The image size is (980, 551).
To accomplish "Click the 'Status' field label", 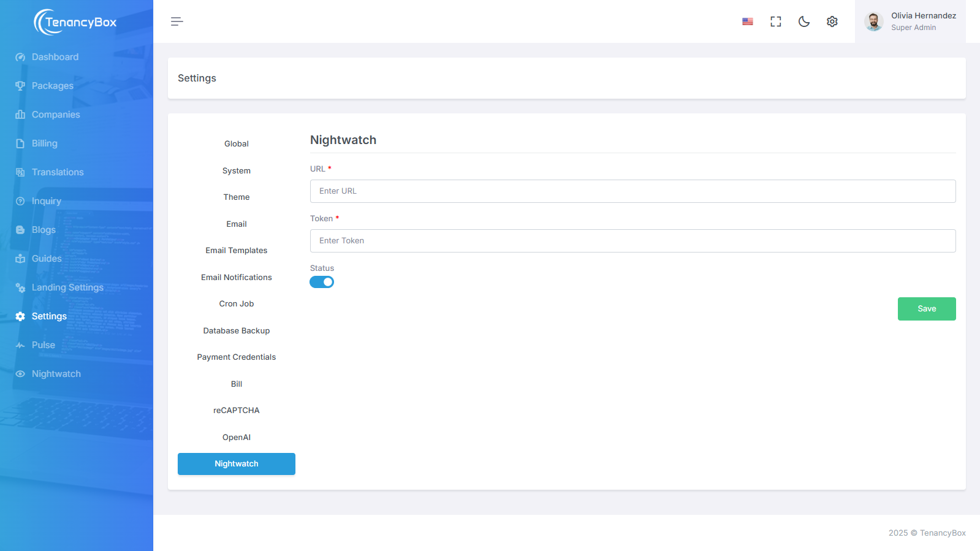I will click(x=322, y=268).
